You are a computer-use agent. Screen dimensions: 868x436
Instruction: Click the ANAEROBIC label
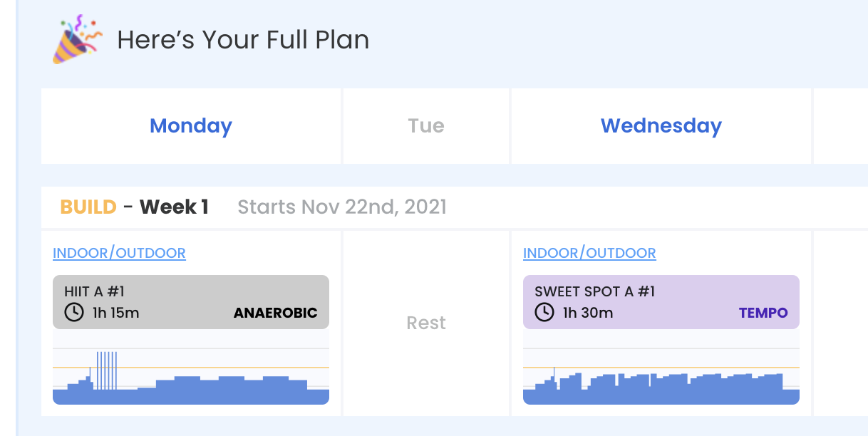point(276,313)
